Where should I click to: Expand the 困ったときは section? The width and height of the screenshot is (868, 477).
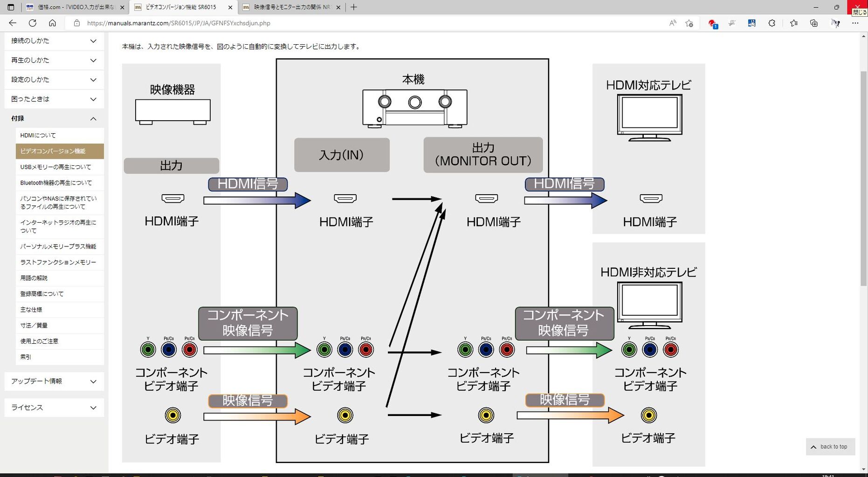point(54,99)
